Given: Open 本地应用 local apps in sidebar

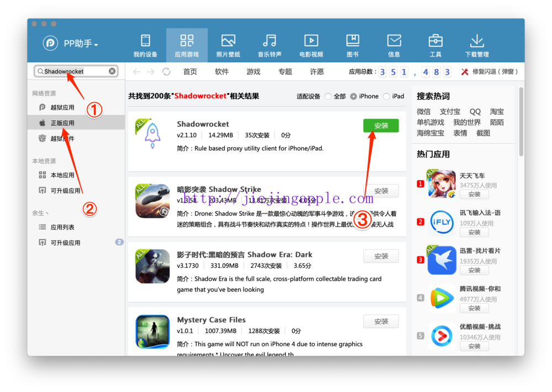Looking at the screenshot, I should pos(76,175).
